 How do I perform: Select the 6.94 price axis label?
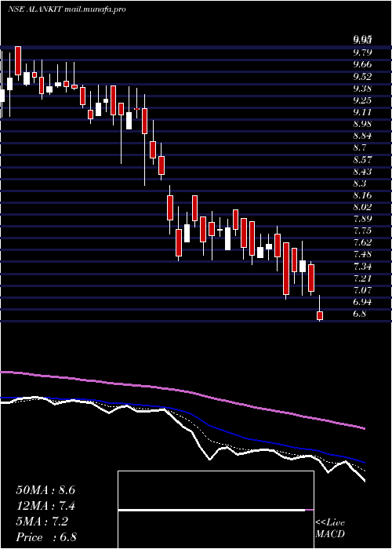coord(362,303)
